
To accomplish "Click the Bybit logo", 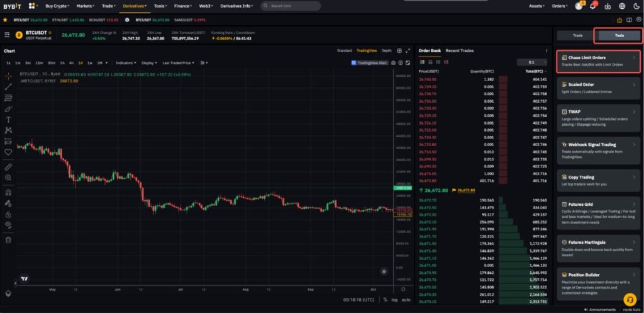I will 12,6.
